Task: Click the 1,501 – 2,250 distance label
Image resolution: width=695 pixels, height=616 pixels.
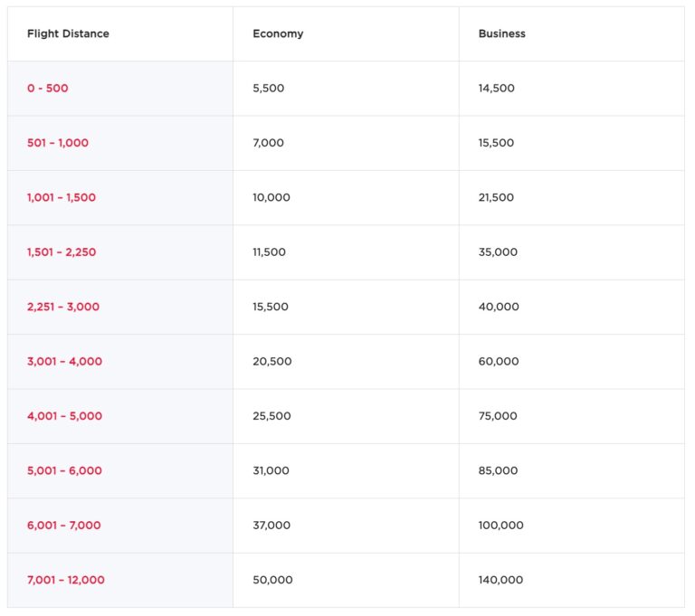Action: [62, 252]
